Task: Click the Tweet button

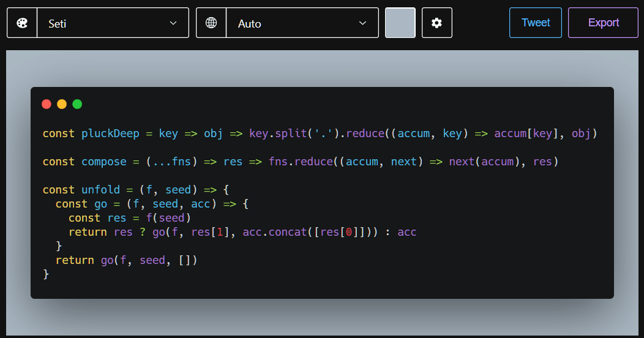Action: [x=535, y=23]
